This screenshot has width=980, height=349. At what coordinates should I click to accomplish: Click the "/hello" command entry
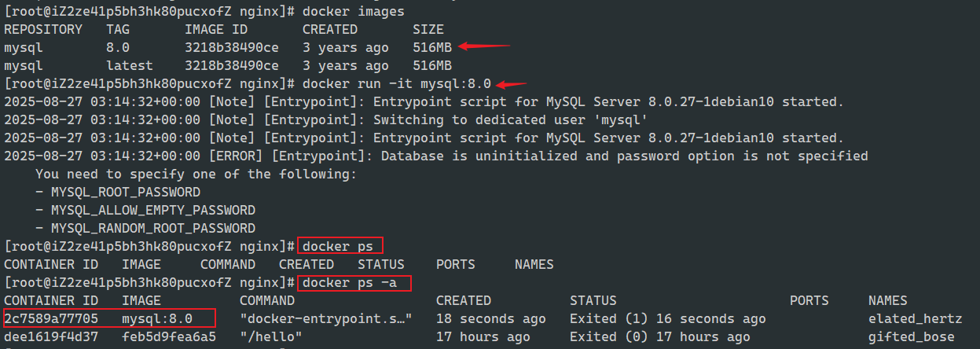(270, 336)
